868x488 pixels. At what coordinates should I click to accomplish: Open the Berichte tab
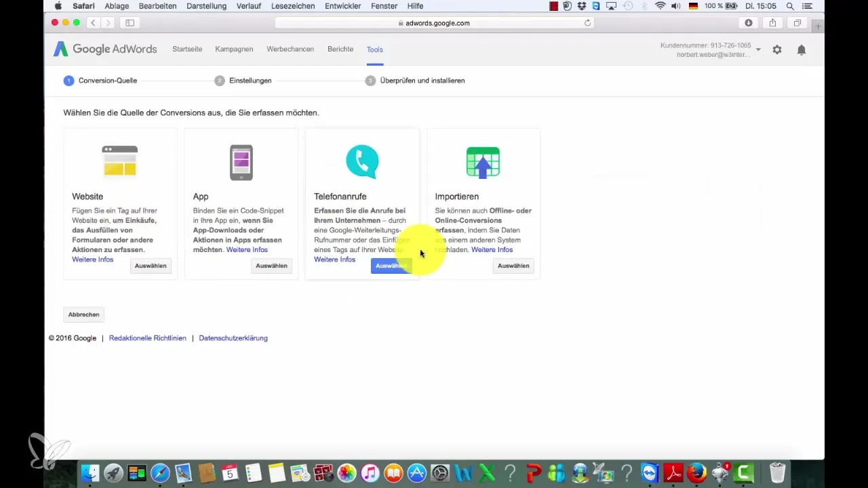click(x=340, y=49)
